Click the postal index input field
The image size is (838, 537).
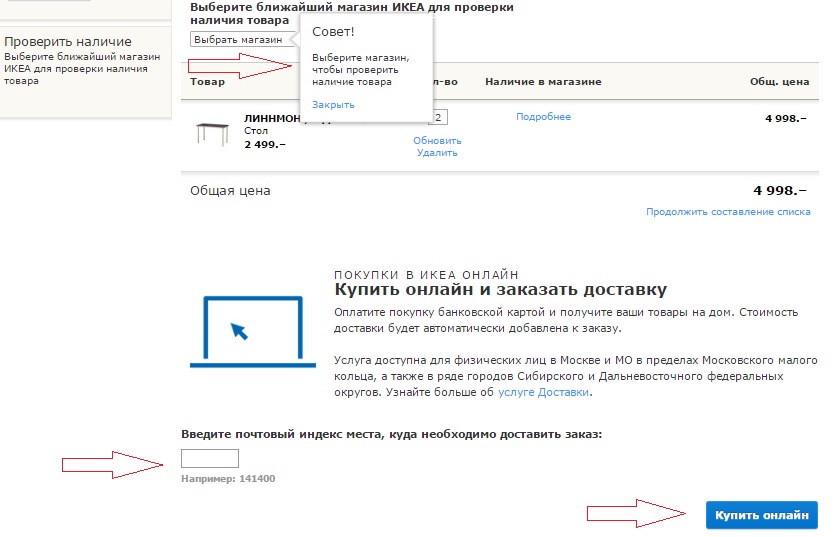click(x=210, y=458)
